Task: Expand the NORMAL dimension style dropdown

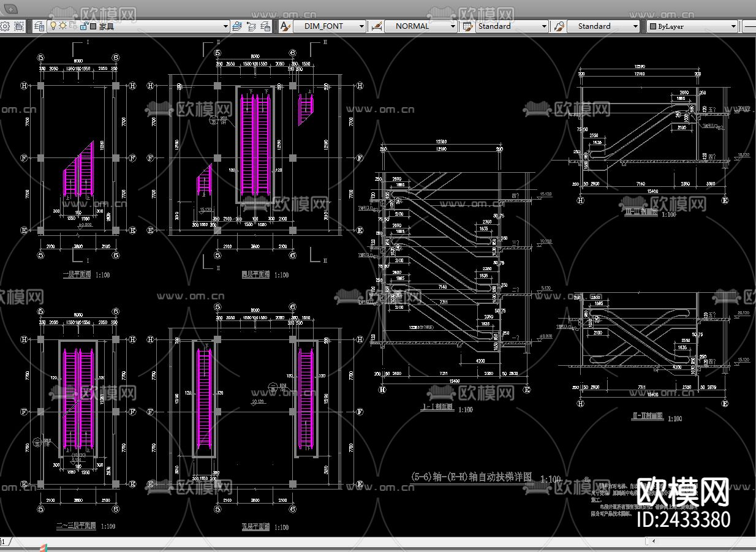Action: (453, 26)
